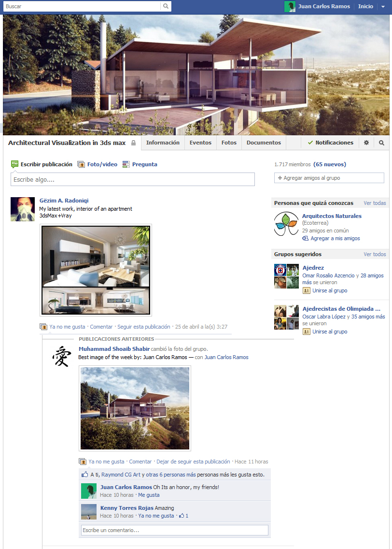Open Gëzim's apartment interior image thumbnail
Screen dimensions: 392x549
click(x=96, y=270)
